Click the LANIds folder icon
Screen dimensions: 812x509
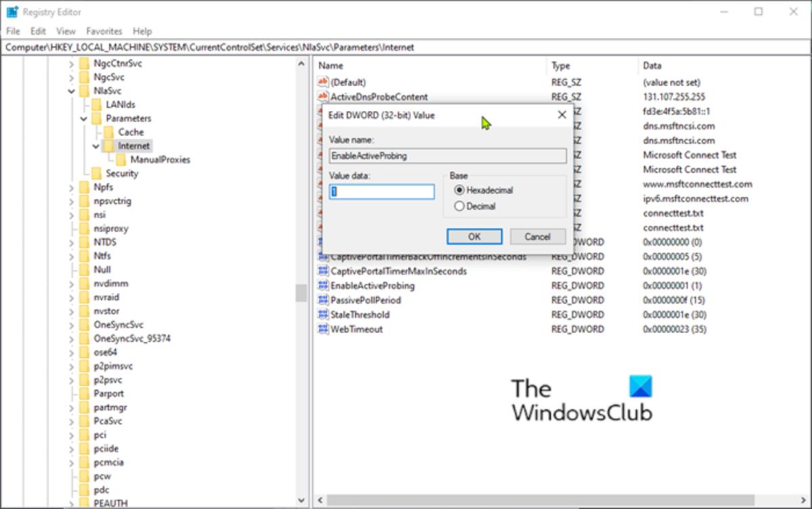[x=96, y=104]
